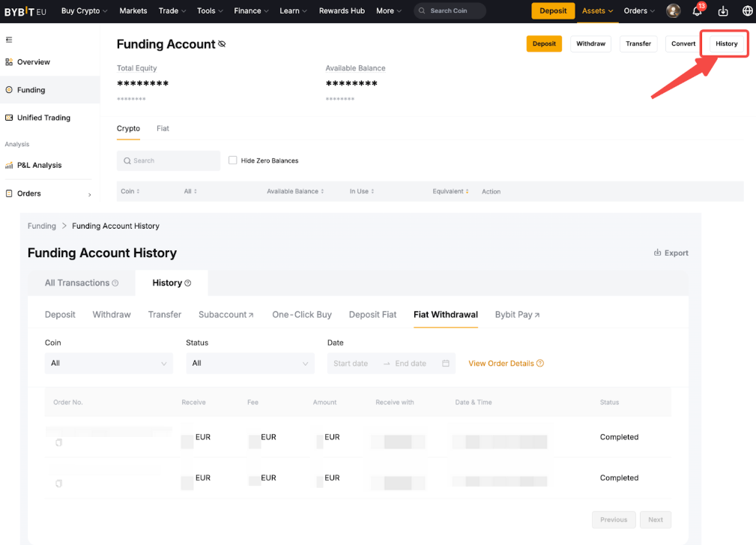This screenshot has height=545, width=756.
Task: Click the Withdraw button
Action: pyautogui.click(x=590, y=44)
